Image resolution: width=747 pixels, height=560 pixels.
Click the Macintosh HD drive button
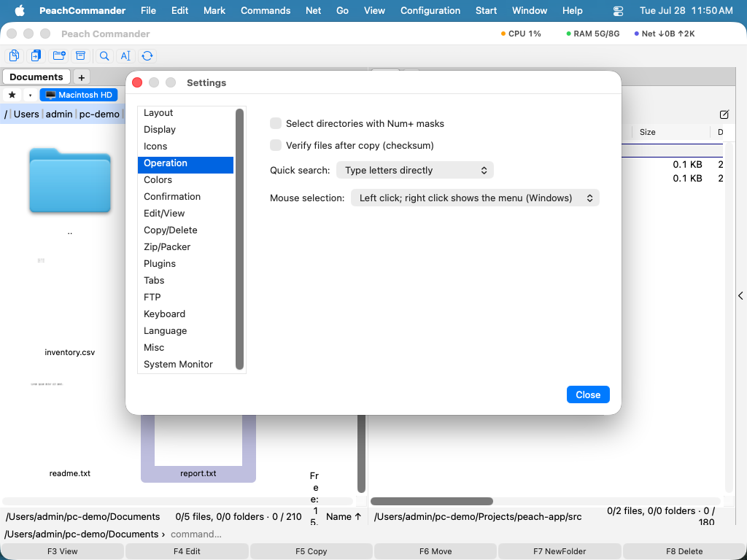point(79,95)
